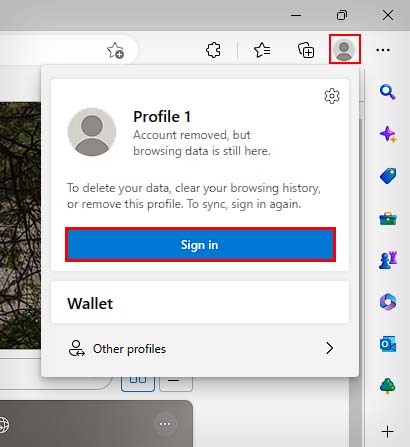Close the Edge browser window
Viewport: 410px width, 447px height.
(388, 15)
